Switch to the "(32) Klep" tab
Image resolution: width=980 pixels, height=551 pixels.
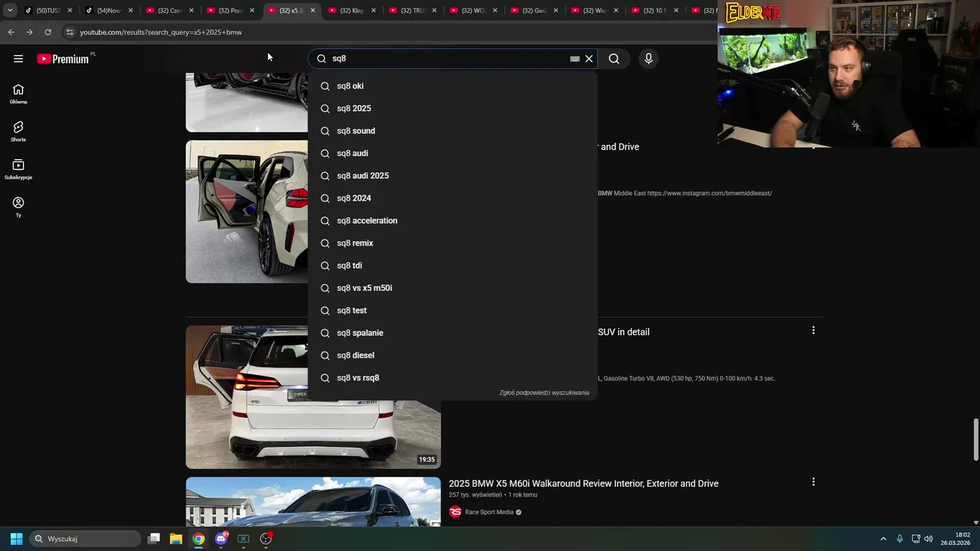tap(351, 11)
